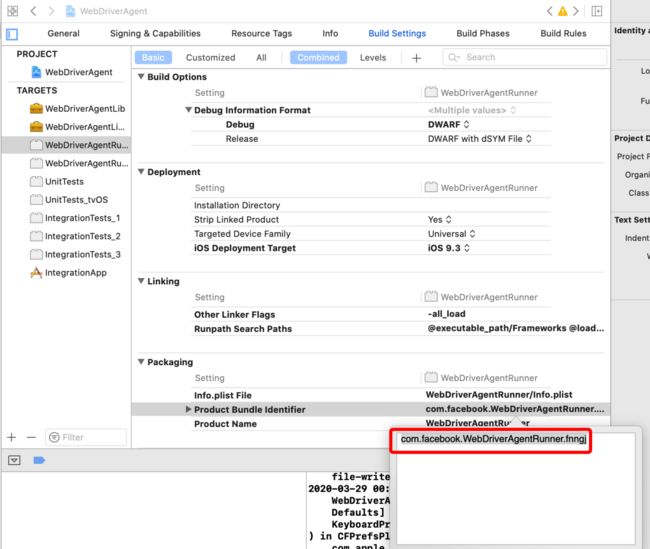Toggle the blue breakpoints activation icon

pyautogui.click(x=39, y=460)
